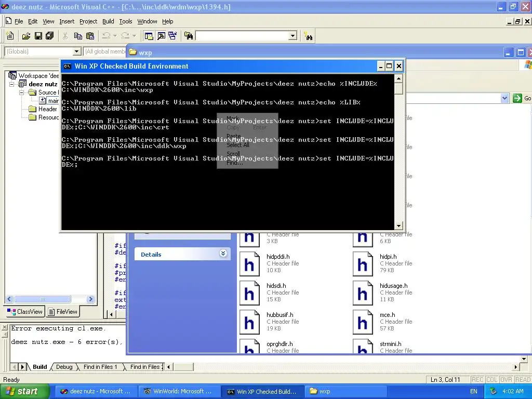Open the Window menu
Viewport: 532px width, 399px height.
click(147, 21)
